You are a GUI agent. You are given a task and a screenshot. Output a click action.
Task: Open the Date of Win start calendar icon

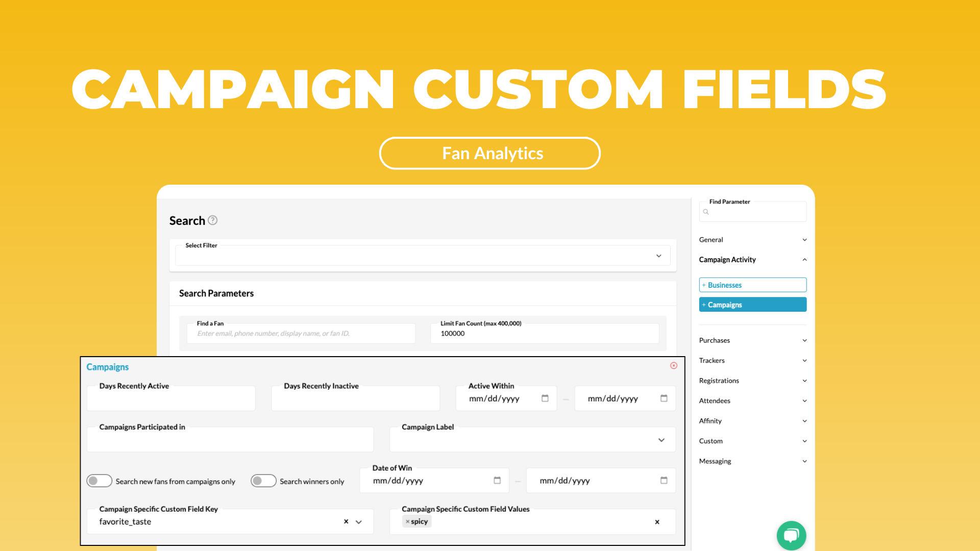(x=497, y=481)
